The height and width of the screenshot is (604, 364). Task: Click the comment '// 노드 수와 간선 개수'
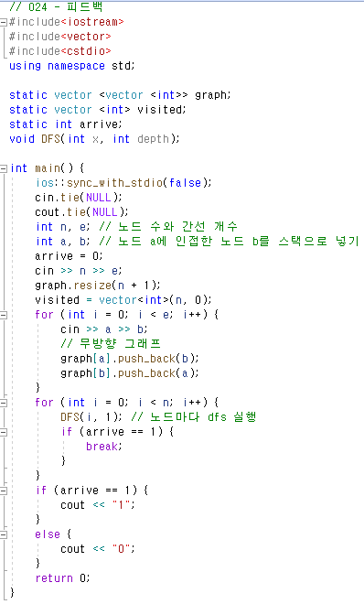[x=167, y=227]
